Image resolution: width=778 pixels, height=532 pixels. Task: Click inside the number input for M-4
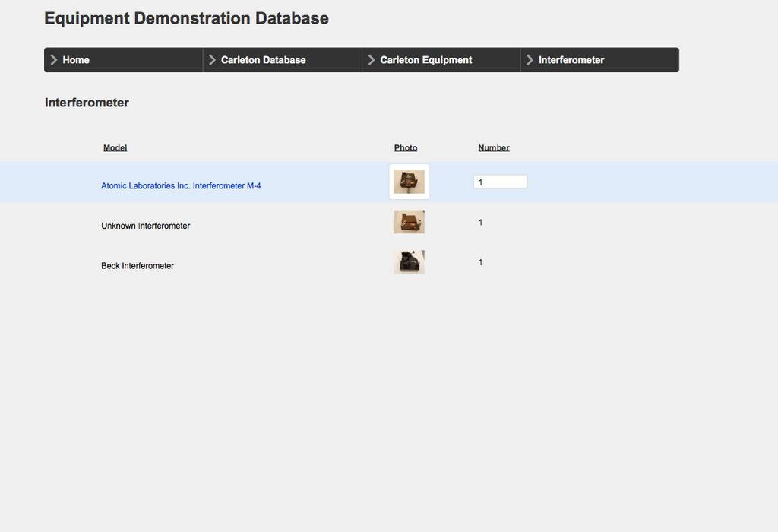coord(500,181)
